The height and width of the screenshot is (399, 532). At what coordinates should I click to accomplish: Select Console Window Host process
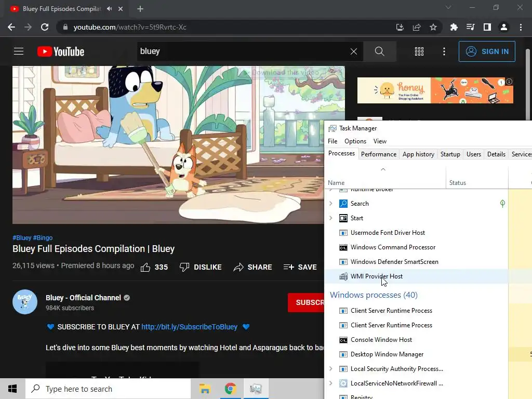click(x=416, y=340)
